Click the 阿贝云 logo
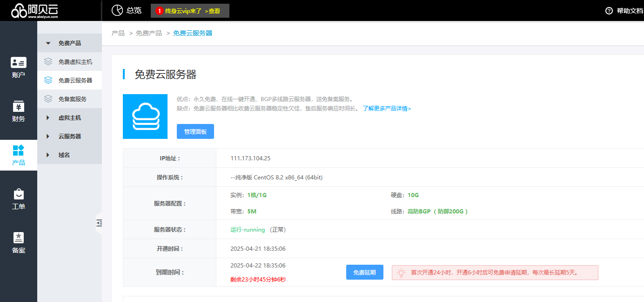644x302 pixels. pos(35,10)
